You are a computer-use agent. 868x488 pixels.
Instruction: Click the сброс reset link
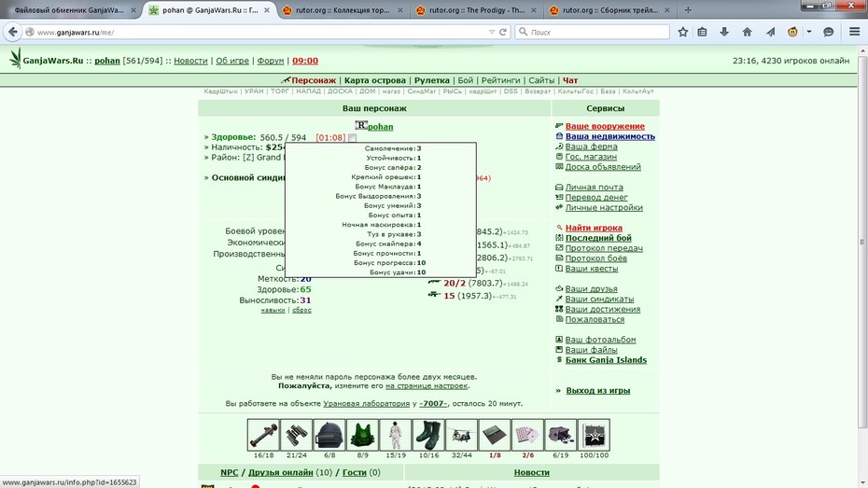tap(301, 311)
